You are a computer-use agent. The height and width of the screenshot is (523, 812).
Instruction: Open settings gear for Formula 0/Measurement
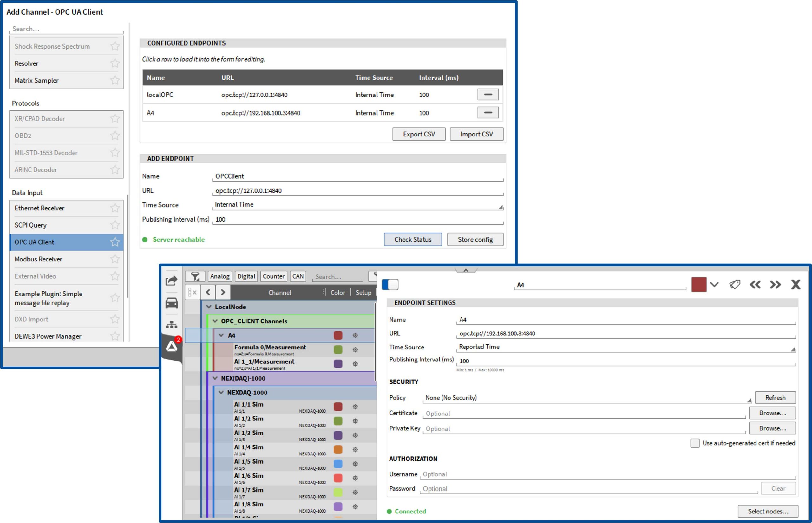355,349
